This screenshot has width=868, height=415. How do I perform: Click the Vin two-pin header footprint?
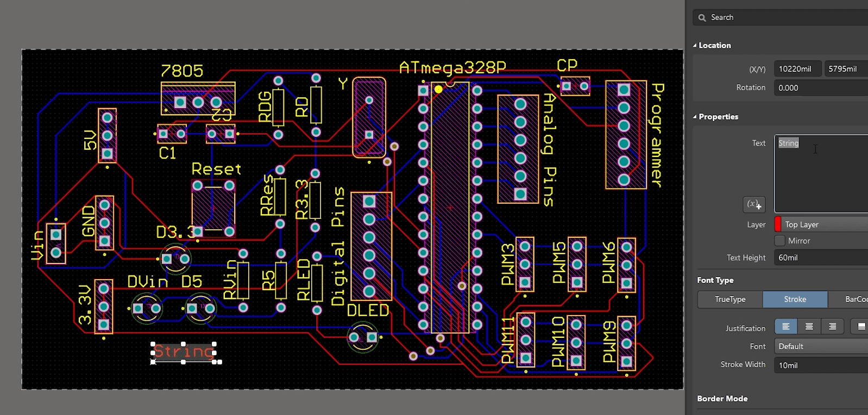click(x=56, y=243)
